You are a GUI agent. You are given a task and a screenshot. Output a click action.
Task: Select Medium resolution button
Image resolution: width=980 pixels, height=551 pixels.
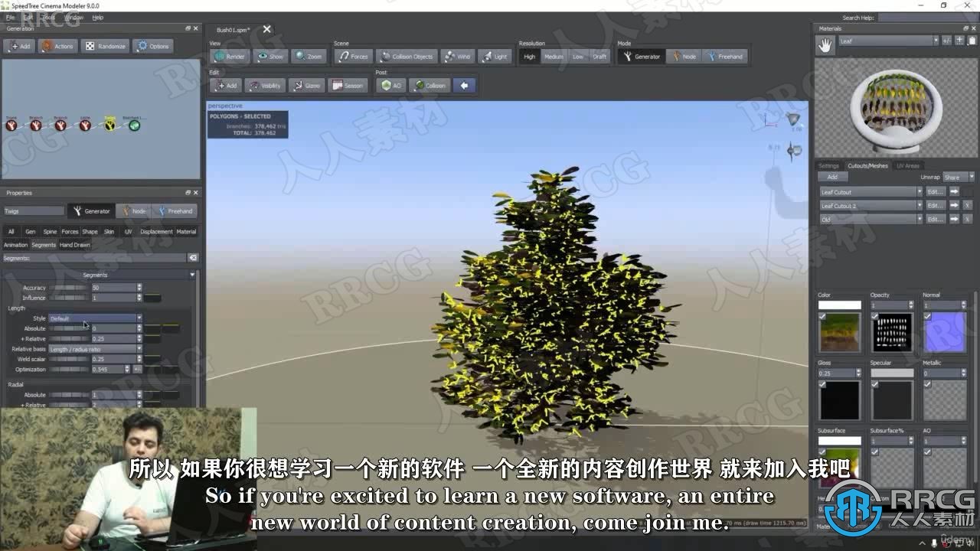(554, 57)
